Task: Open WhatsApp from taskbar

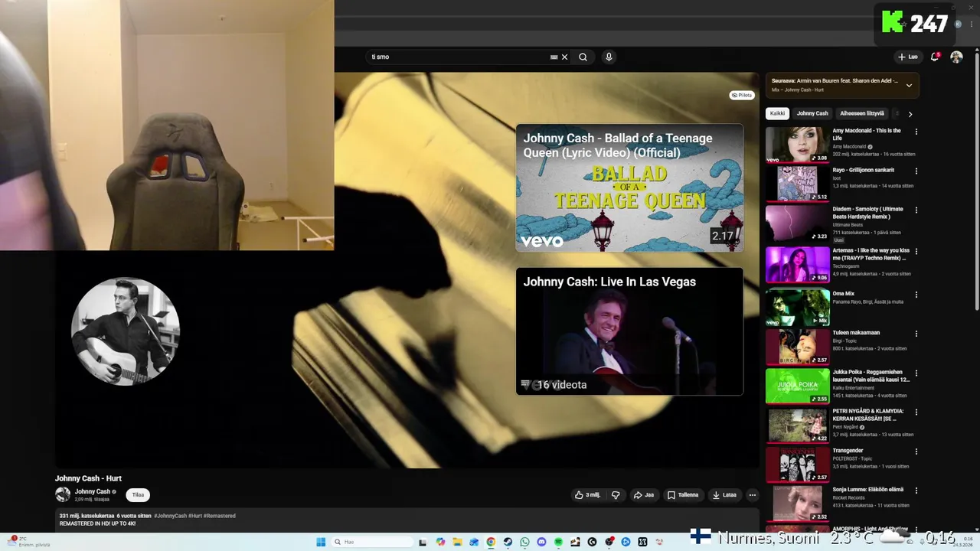Action: pos(524,542)
